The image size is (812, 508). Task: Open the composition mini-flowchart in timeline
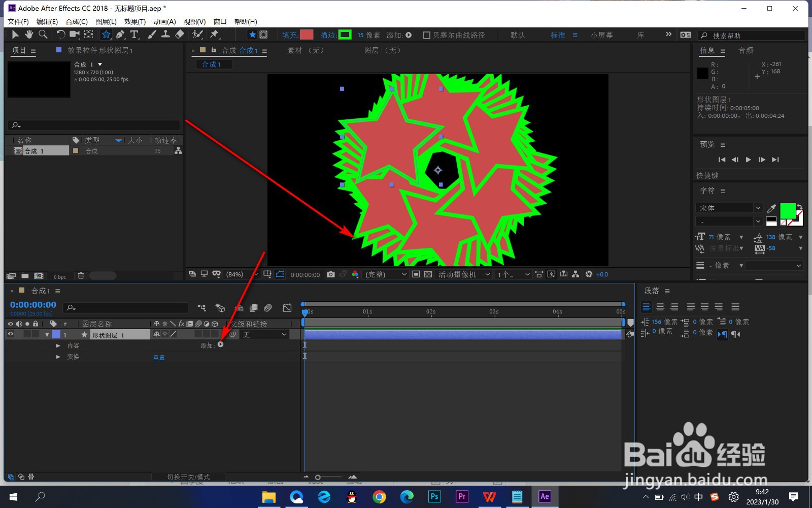[x=201, y=308]
